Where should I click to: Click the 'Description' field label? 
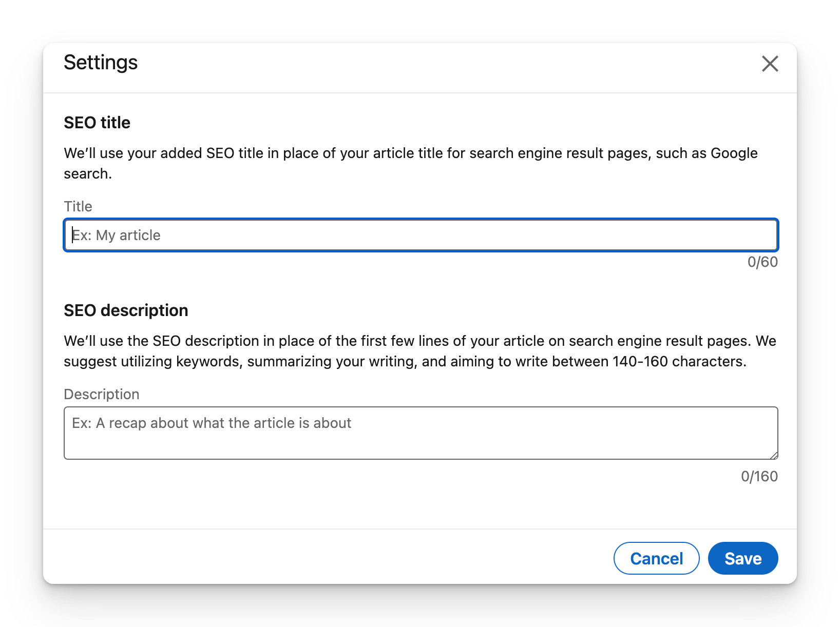pos(102,394)
